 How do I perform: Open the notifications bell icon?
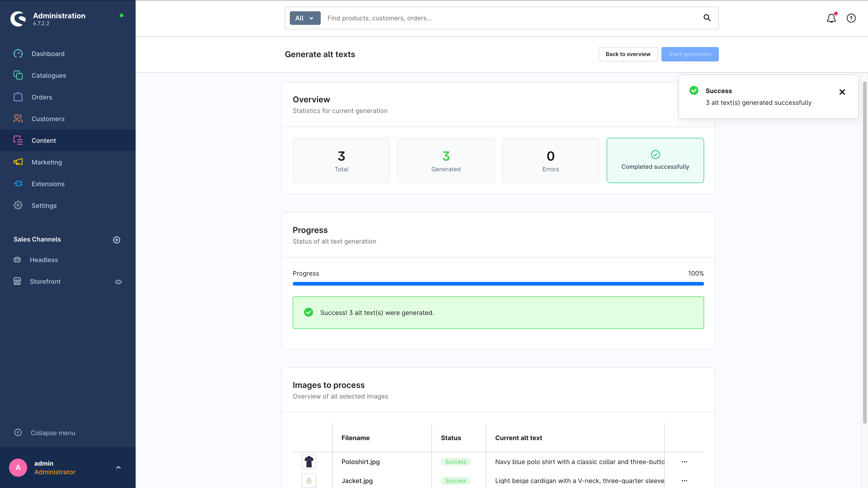[x=831, y=18]
